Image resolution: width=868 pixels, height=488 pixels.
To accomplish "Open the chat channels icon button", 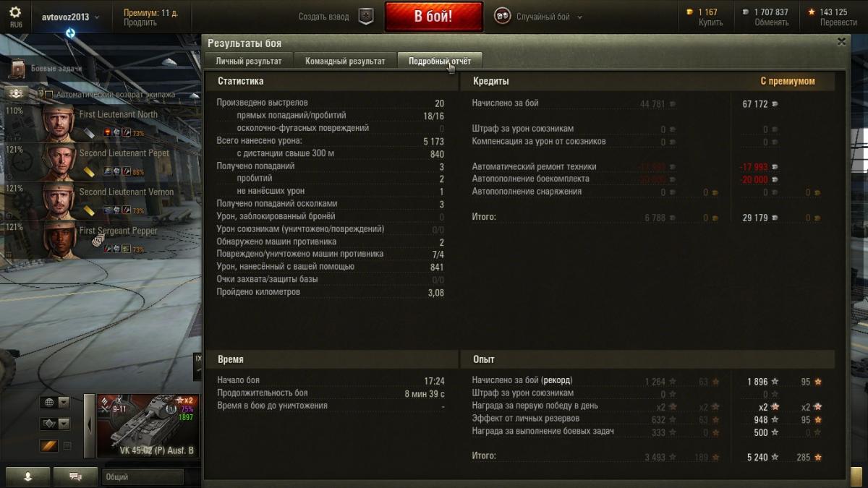I will [75, 476].
